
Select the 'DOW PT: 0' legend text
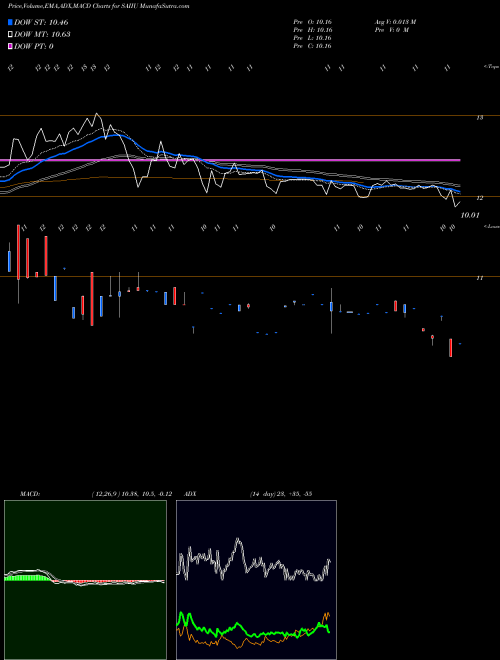click(x=34, y=47)
